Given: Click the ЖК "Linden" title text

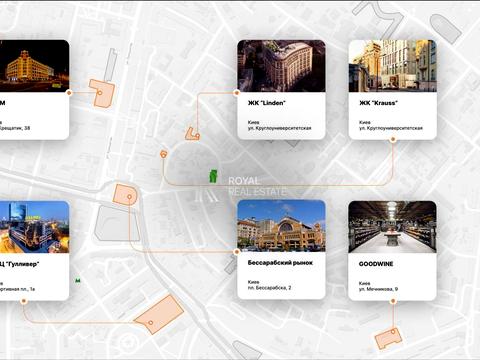Looking at the screenshot, I should [267, 103].
